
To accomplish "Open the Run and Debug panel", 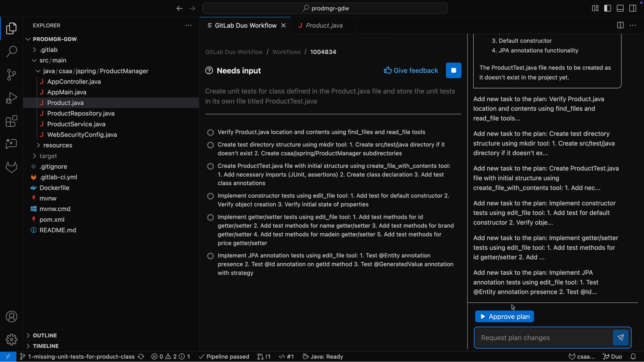I will coord(11,97).
